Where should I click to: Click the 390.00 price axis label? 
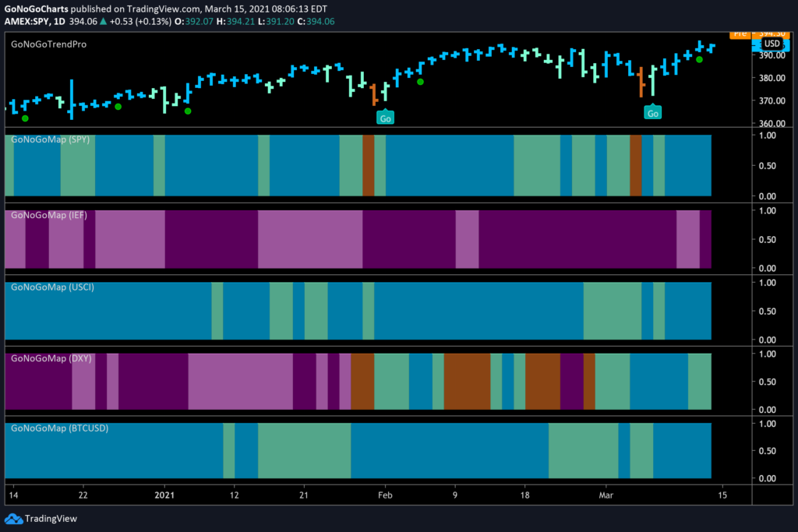772,55
